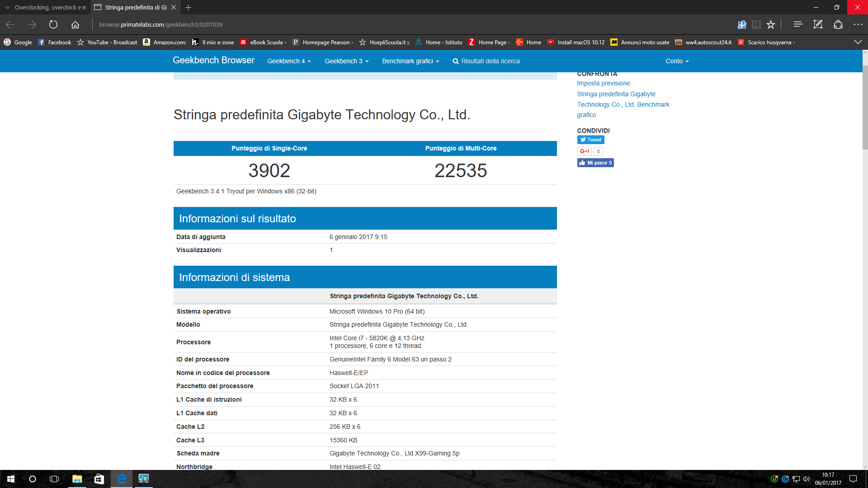Click the Multi-Core score 22535
Image resolution: width=868 pixels, height=488 pixels.
pyautogui.click(x=461, y=171)
